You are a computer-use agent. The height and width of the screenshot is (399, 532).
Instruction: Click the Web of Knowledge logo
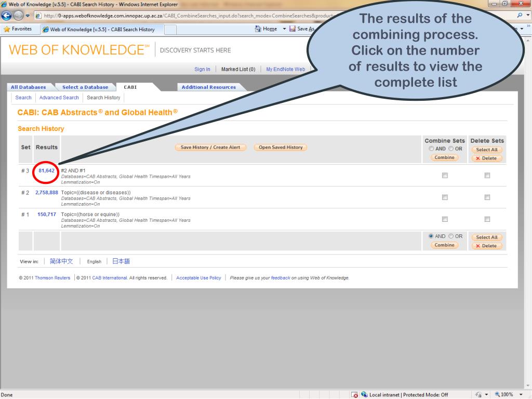tap(79, 50)
